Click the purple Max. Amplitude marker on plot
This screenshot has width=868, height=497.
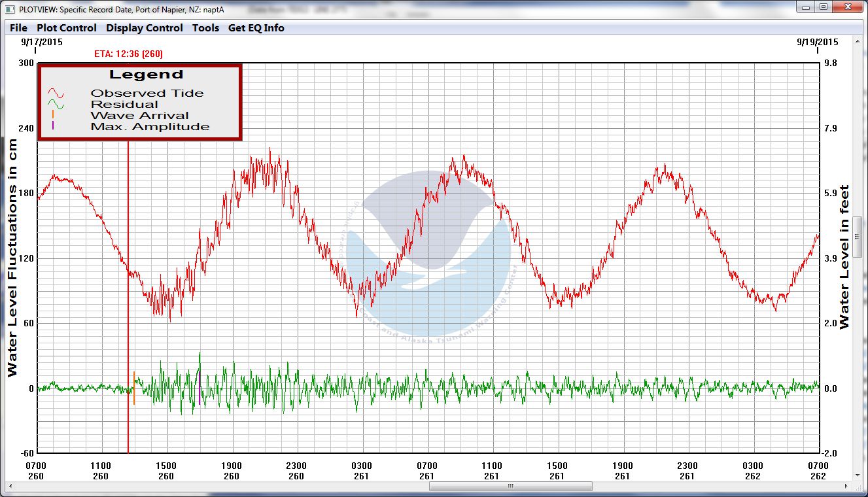(200, 388)
